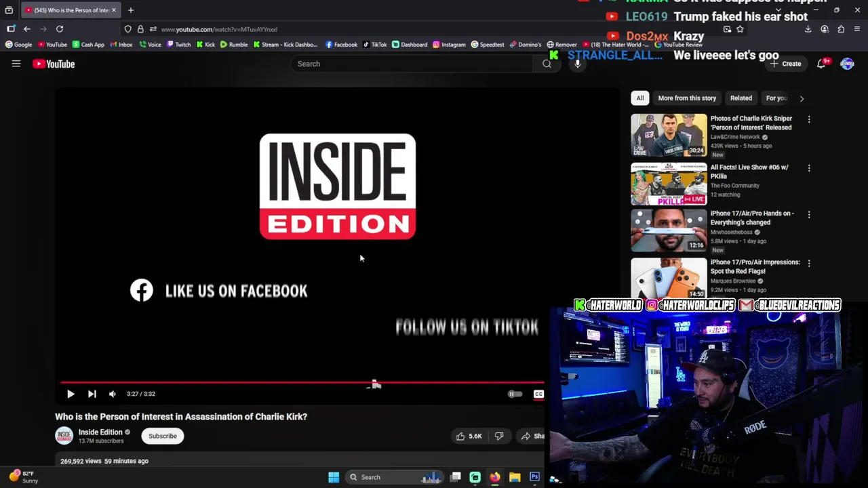Close the Who is the Person tab
The width and height of the screenshot is (868, 488).
(x=114, y=10)
